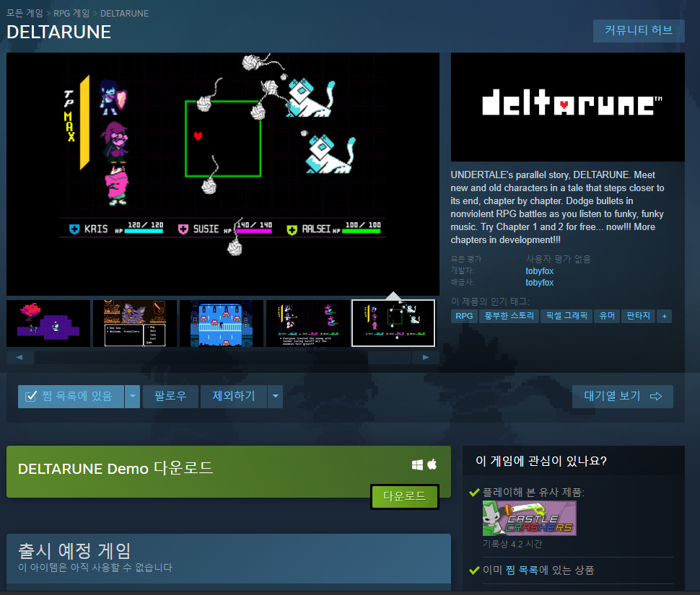Click the 출시 예정 게임 heading

(74, 551)
